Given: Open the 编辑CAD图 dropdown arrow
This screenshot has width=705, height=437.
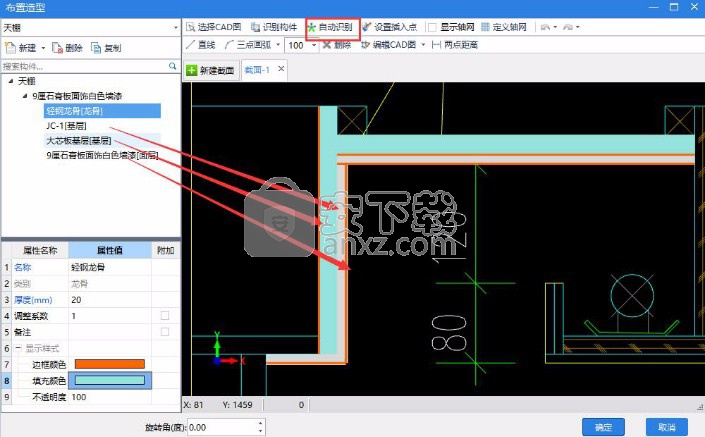Looking at the screenshot, I should [x=424, y=45].
